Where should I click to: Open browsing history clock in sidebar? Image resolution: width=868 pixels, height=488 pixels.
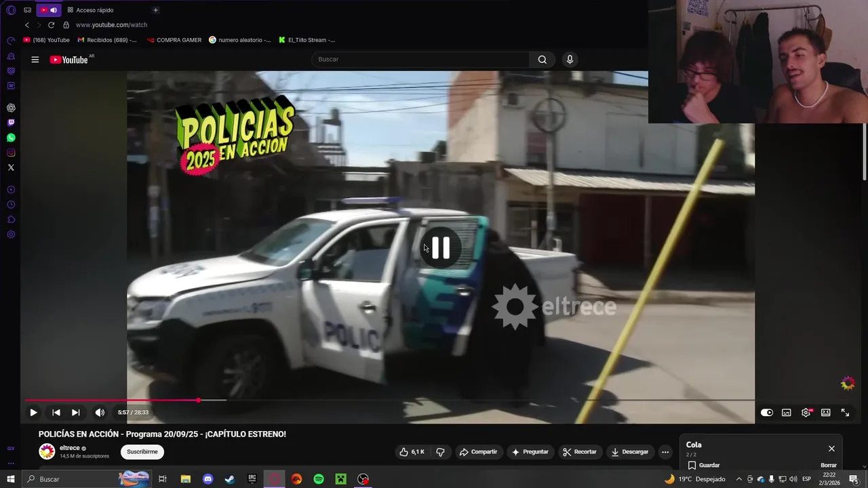click(11, 205)
